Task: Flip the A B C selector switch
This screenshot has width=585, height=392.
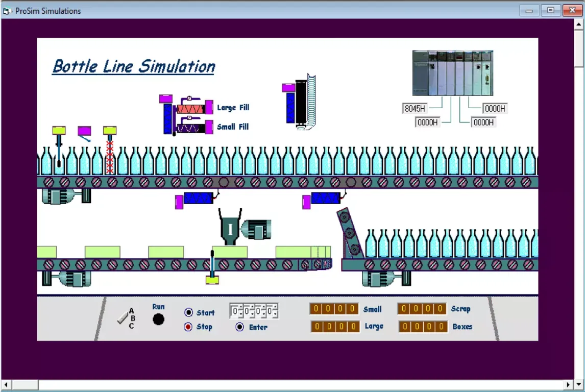Action: (123, 318)
